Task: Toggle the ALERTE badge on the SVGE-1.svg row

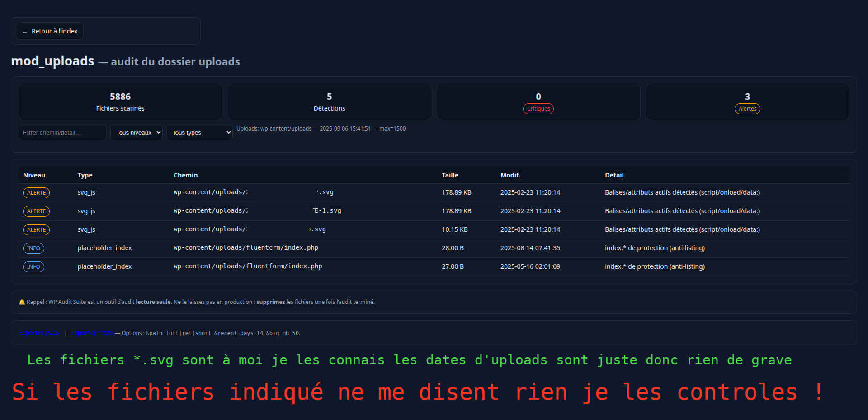Action: [x=36, y=211]
